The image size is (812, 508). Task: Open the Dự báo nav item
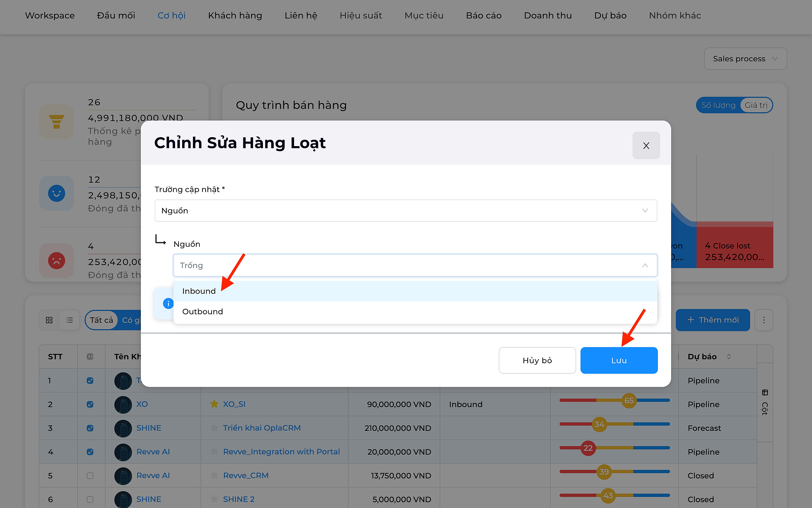pos(610,16)
